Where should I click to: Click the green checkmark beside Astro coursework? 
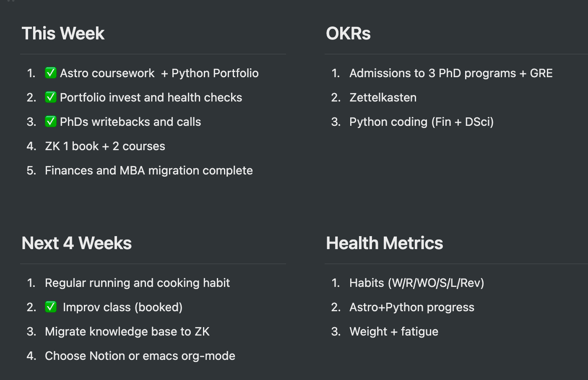click(x=51, y=73)
